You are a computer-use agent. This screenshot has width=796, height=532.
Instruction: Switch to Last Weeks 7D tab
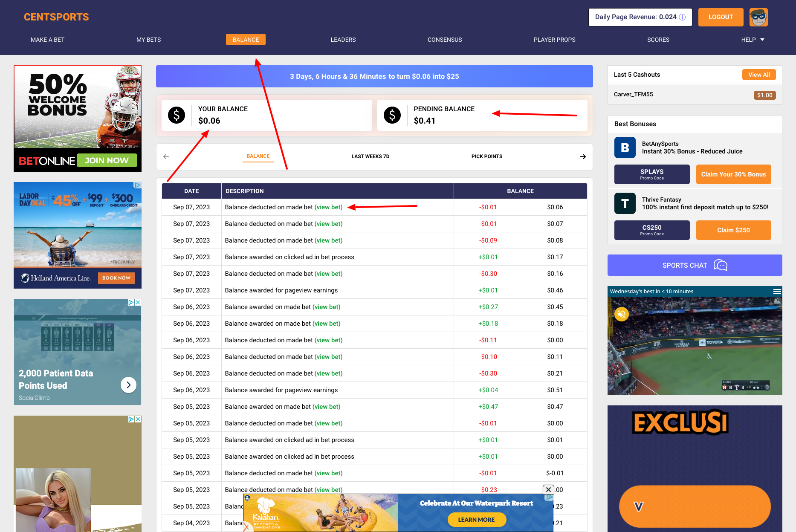point(370,156)
